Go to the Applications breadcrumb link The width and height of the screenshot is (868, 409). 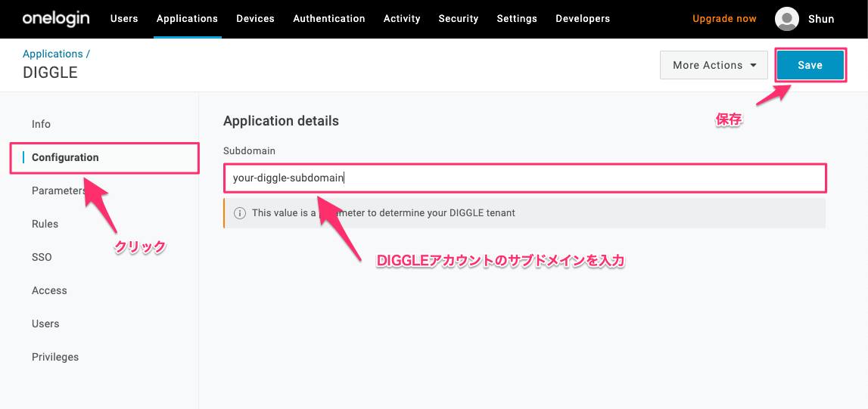point(53,54)
